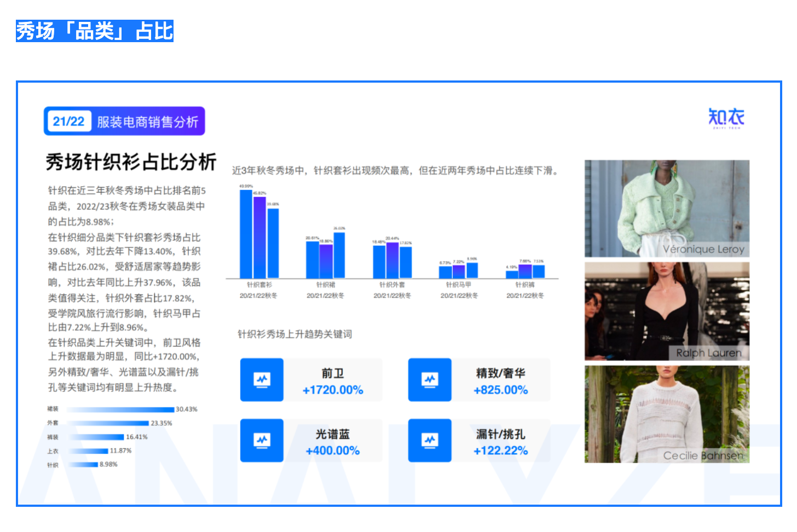Click the 裙装 30.43% bar

(x=120, y=409)
